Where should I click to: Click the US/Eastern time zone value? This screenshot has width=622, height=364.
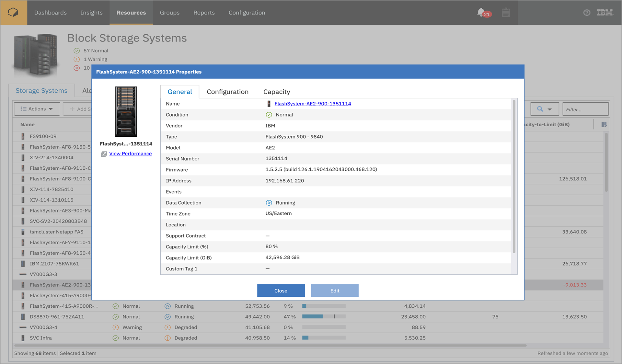pos(279,213)
